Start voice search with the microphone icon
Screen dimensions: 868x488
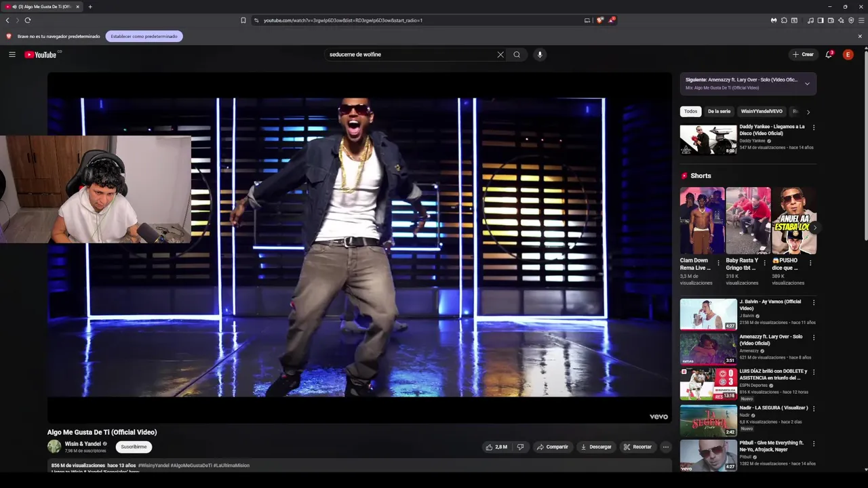pos(540,54)
